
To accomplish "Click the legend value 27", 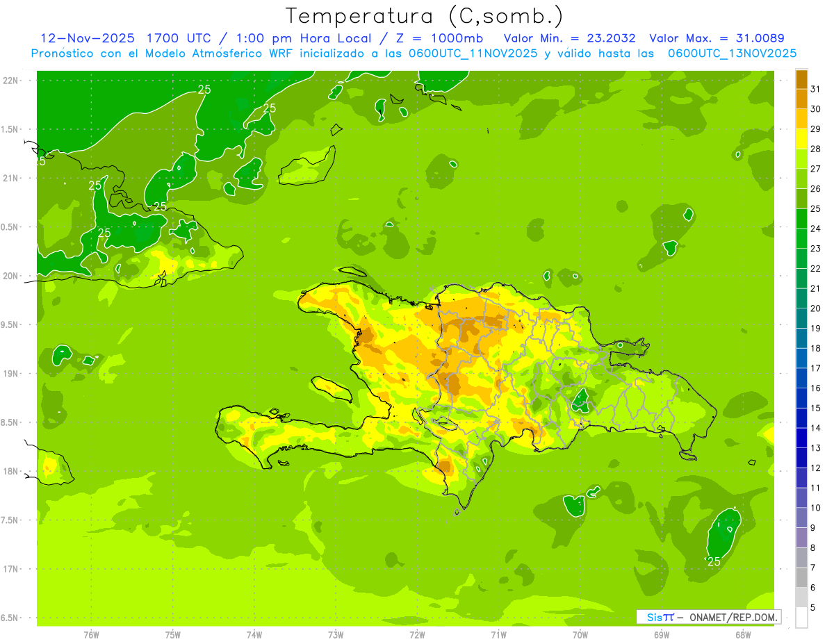I will 815,169.
